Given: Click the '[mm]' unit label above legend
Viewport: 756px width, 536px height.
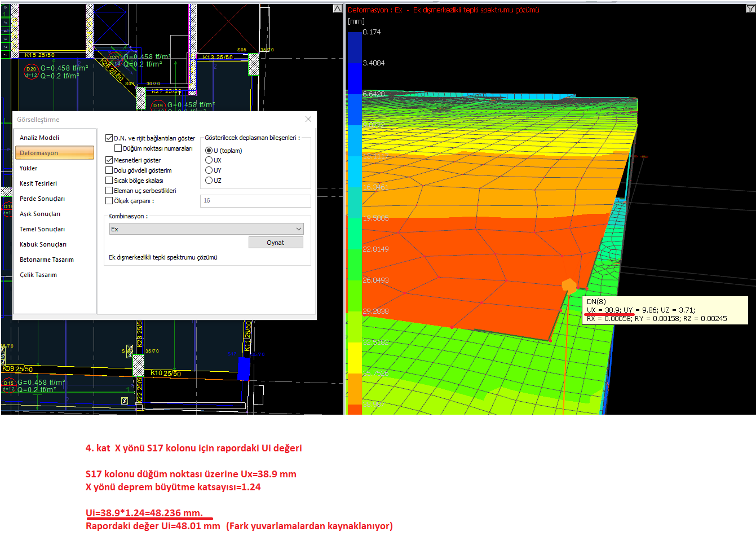Looking at the screenshot, I should [x=356, y=21].
